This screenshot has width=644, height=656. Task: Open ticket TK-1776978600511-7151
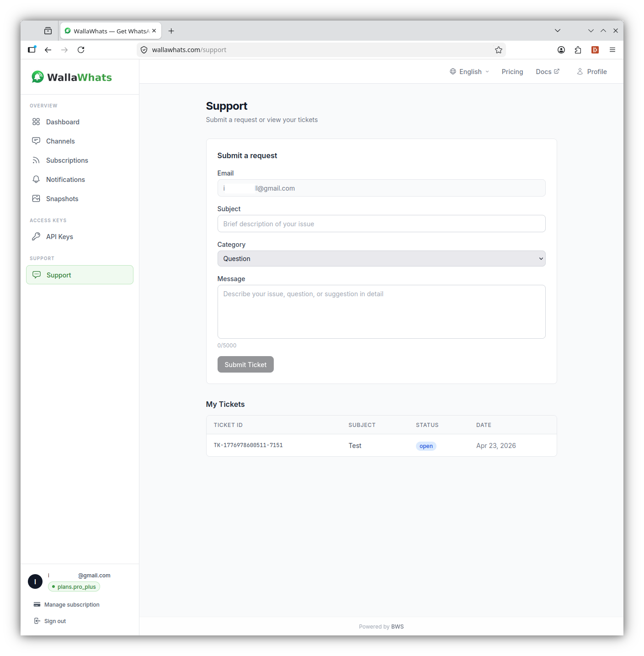[248, 445]
